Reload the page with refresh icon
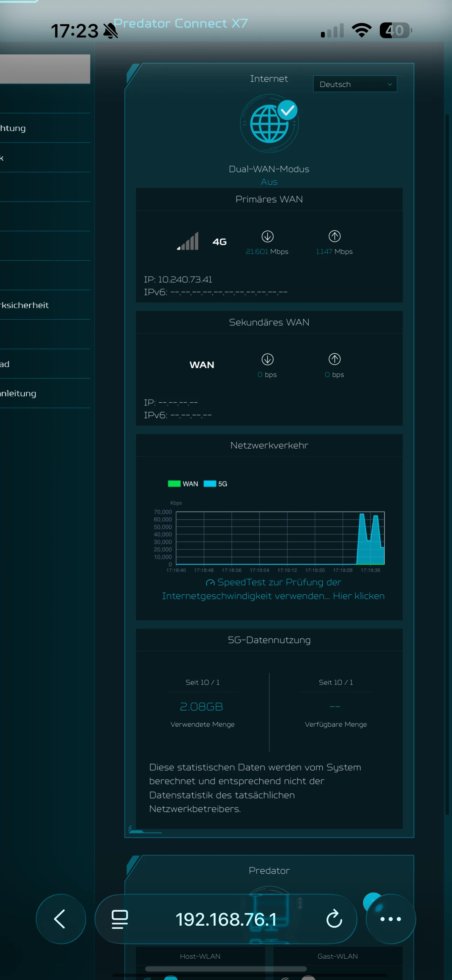 [334, 919]
